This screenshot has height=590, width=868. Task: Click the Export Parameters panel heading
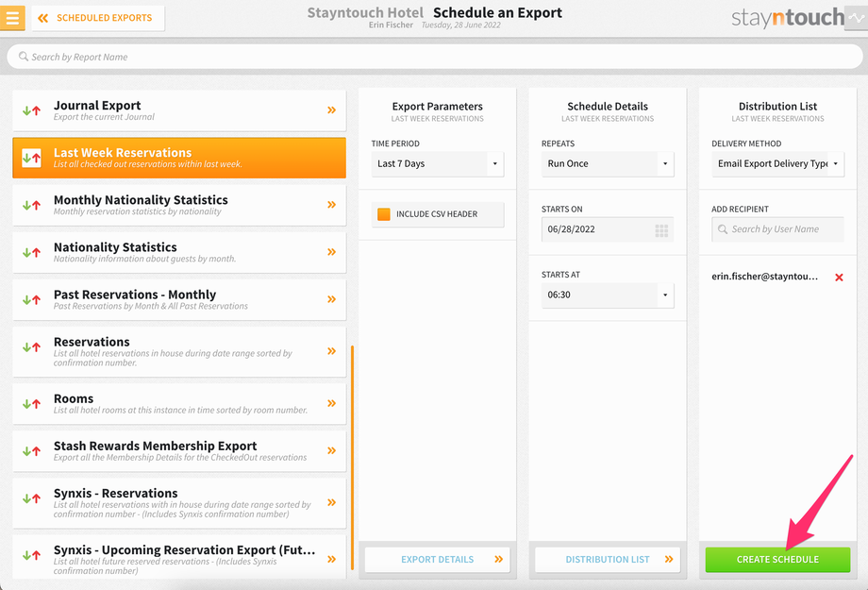pos(438,107)
